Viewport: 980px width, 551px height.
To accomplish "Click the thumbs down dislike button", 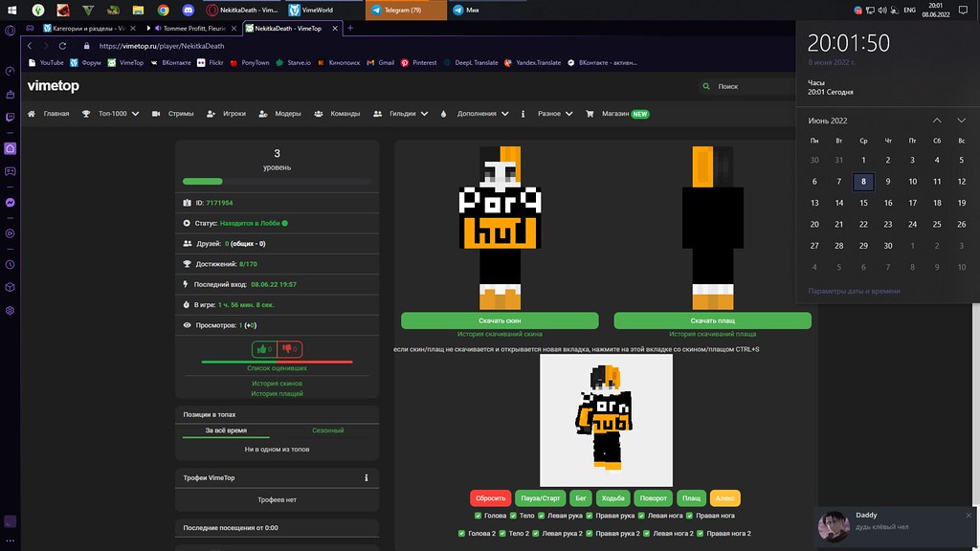I will click(290, 349).
